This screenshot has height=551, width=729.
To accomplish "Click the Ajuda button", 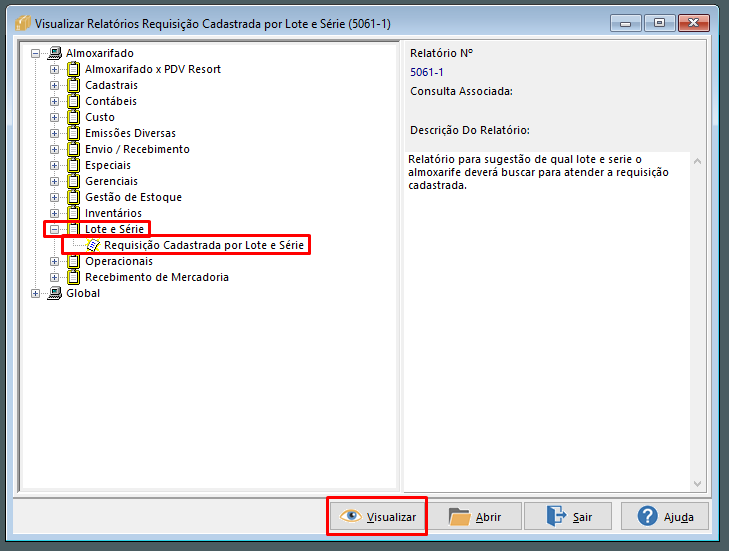I will point(665,516).
